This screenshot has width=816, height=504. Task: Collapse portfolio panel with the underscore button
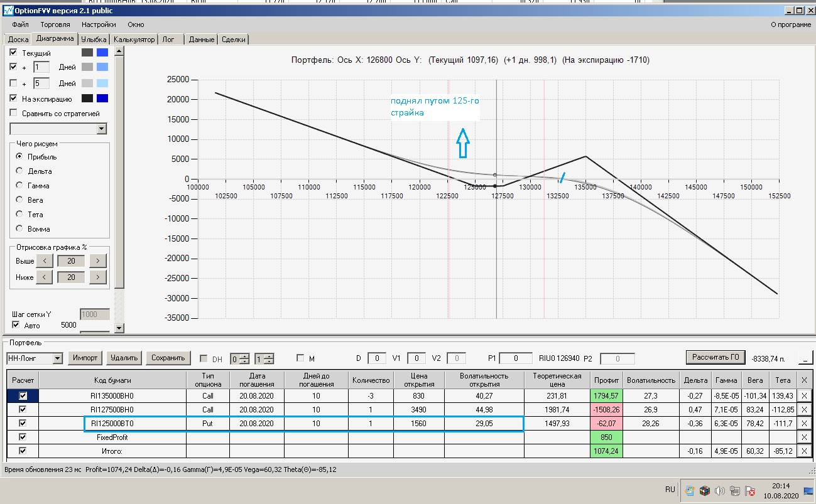point(805,358)
